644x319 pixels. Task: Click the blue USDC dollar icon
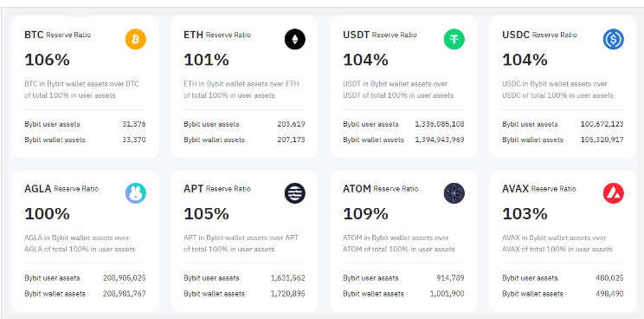click(614, 40)
